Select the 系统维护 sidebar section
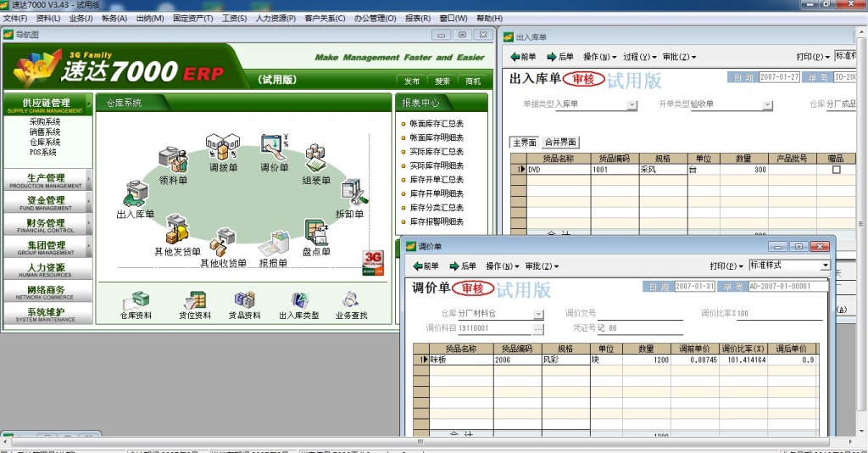This screenshot has height=453, width=868. [x=47, y=314]
